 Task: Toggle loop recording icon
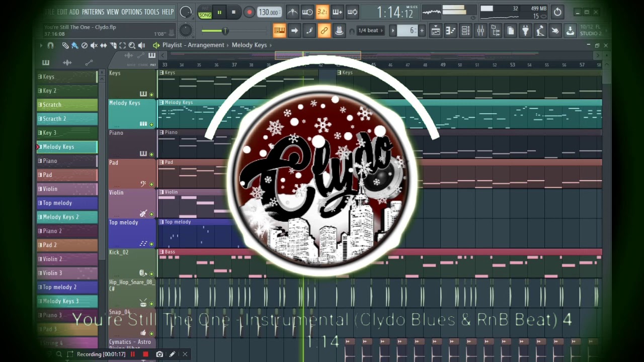(x=353, y=12)
